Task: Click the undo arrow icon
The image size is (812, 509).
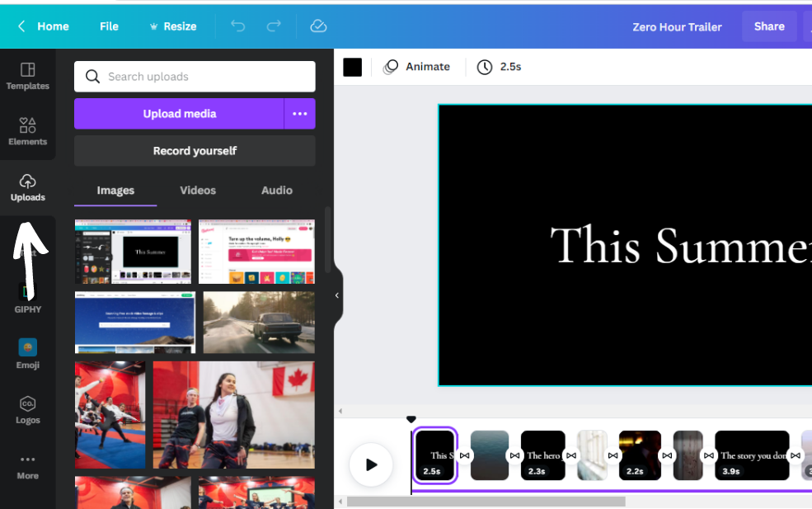Action: [238, 26]
